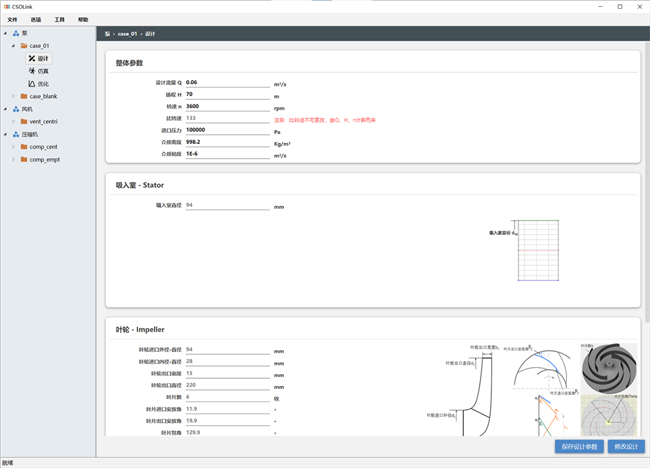
Task: Collapse the case_01 tree node
Action: pyautogui.click(x=13, y=46)
